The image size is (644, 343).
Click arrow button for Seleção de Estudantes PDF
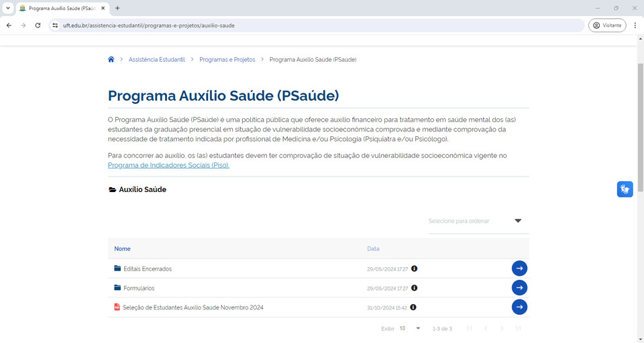click(x=519, y=307)
